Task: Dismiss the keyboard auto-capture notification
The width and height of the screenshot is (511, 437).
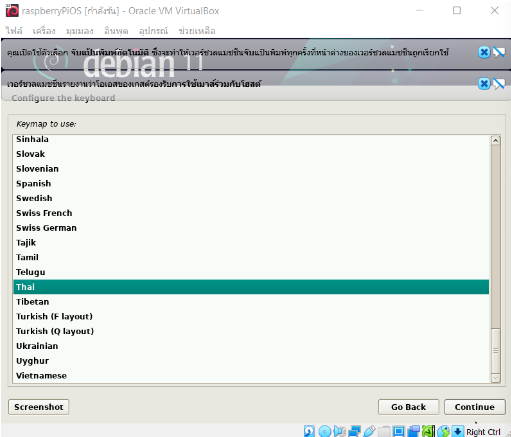Action: point(484,52)
